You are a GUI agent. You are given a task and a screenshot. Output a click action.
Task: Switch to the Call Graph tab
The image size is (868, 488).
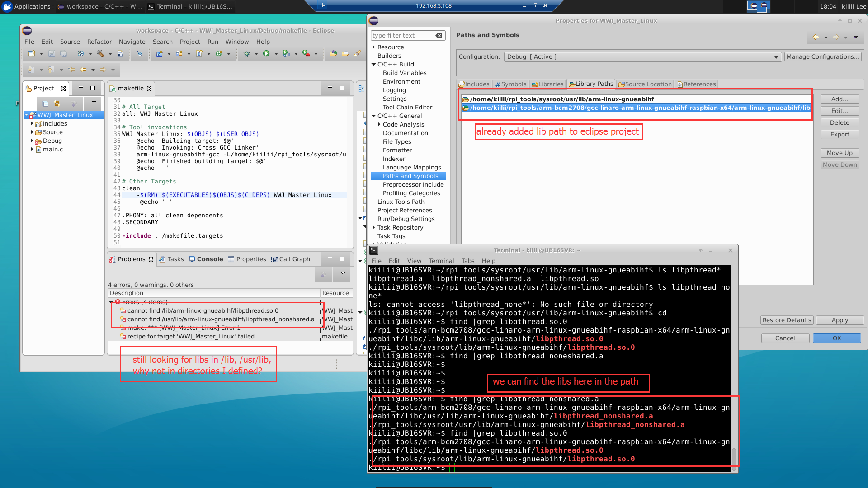(x=290, y=259)
